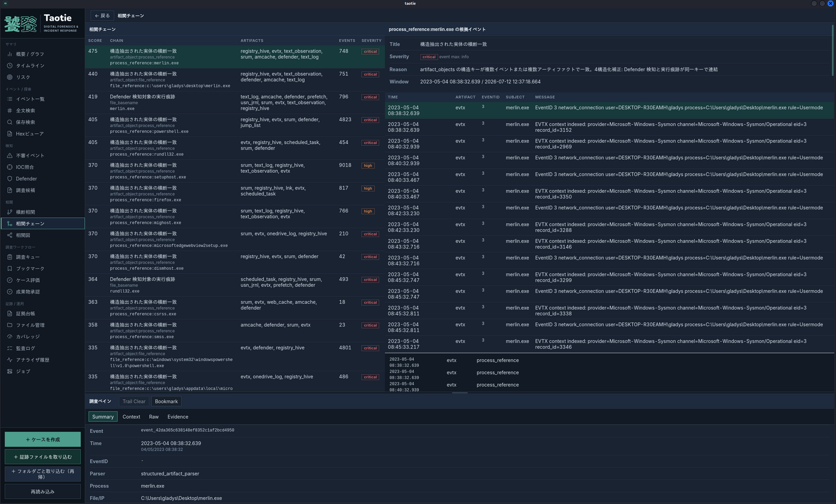Image resolution: width=836 pixels, height=504 pixels.
Task: Click the event hash ID value
Action: pyautogui.click(x=188, y=430)
